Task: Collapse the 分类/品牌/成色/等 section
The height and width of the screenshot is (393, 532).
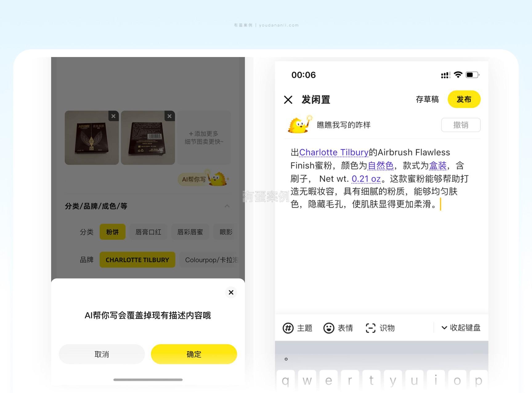Action: tap(227, 206)
